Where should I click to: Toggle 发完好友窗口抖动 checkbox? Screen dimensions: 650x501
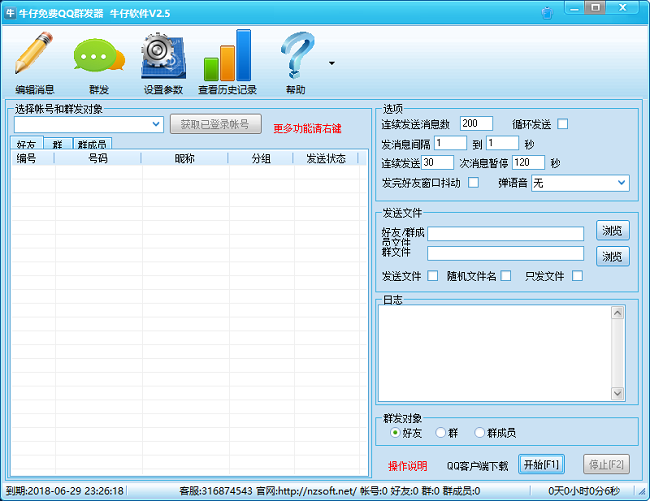[473, 183]
